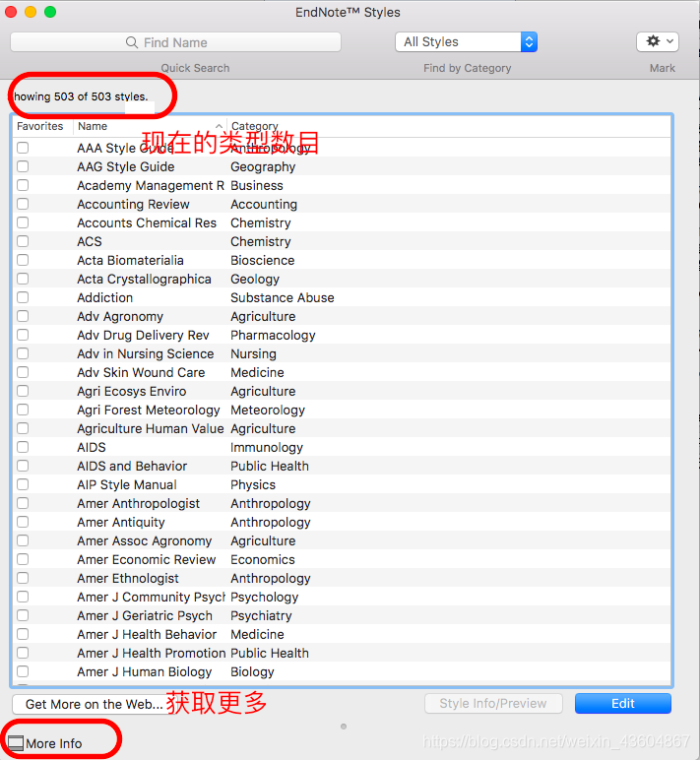
Task: Check favorite box for Acta Biomaterialia
Action: pos(23,260)
